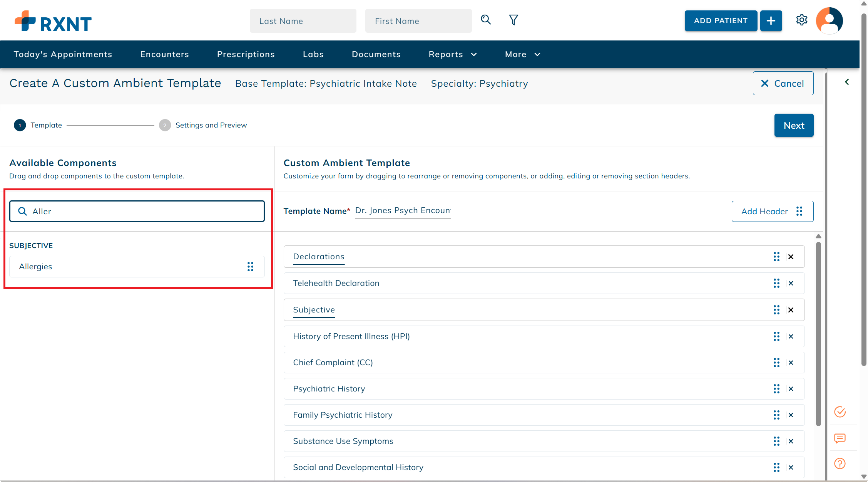This screenshot has width=868, height=482.
Task: Click the Template Name input field
Action: click(403, 211)
